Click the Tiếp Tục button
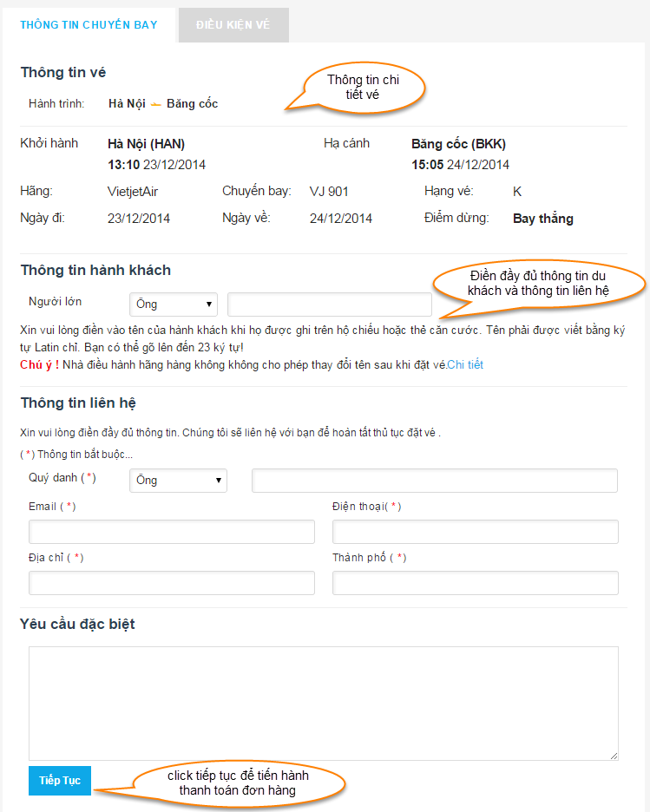The width and height of the screenshot is (650, 812). (x=60, y=781)
